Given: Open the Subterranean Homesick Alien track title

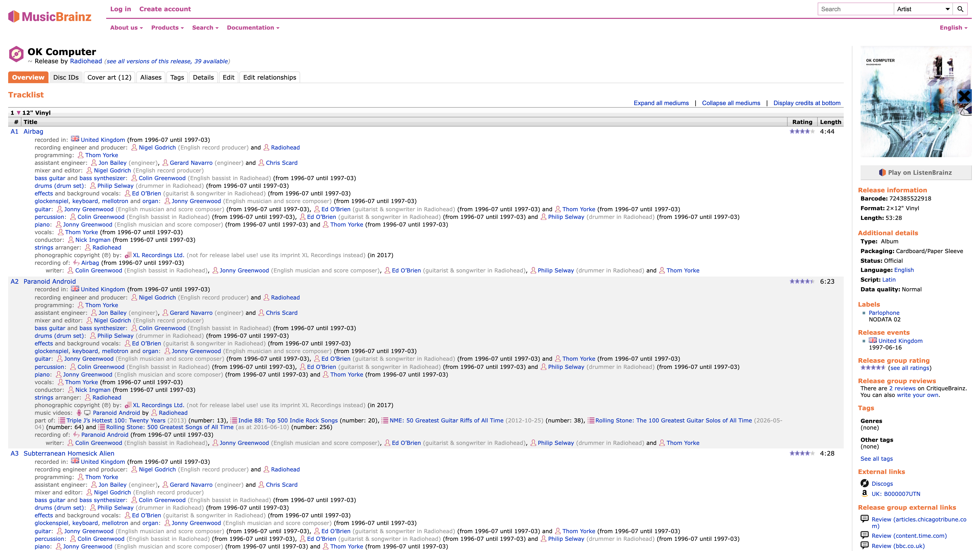Looking at the screenshot, I should pyautogui.click(x=69, y=453).
